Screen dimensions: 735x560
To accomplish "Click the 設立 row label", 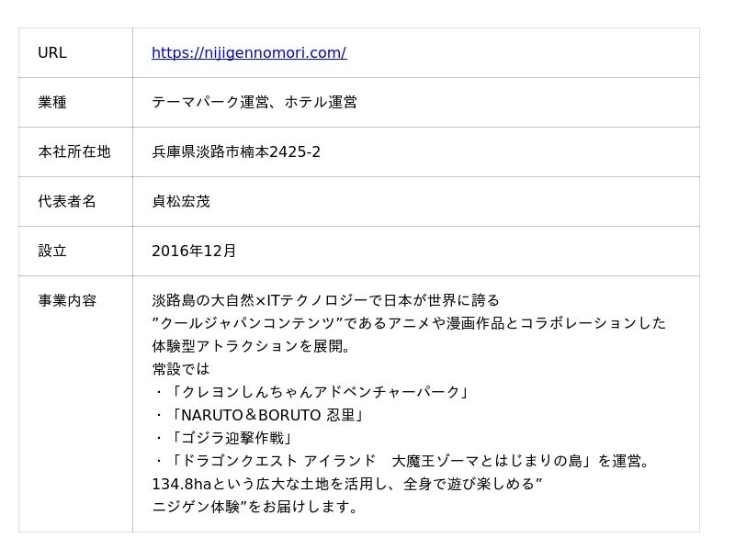I will tap(52, 252).
